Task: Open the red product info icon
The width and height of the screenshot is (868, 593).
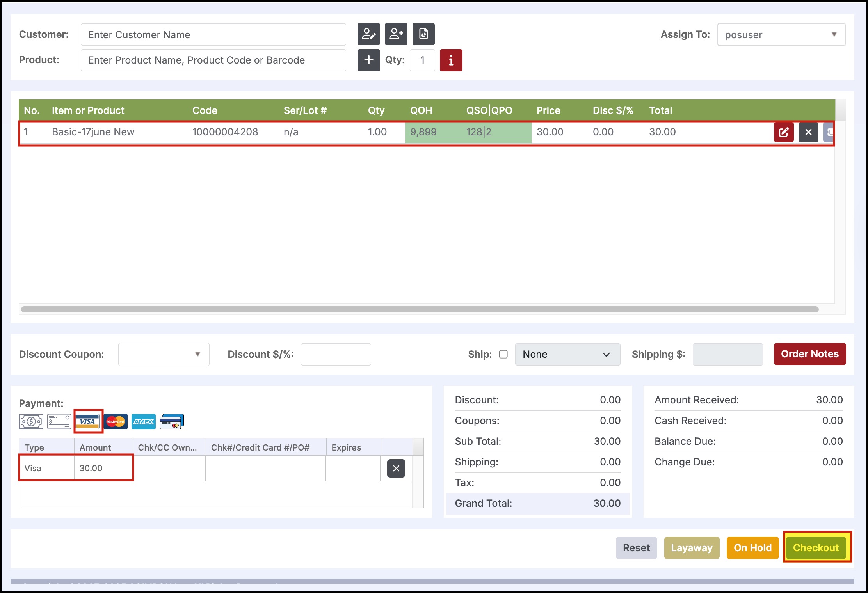Action: 451,60
